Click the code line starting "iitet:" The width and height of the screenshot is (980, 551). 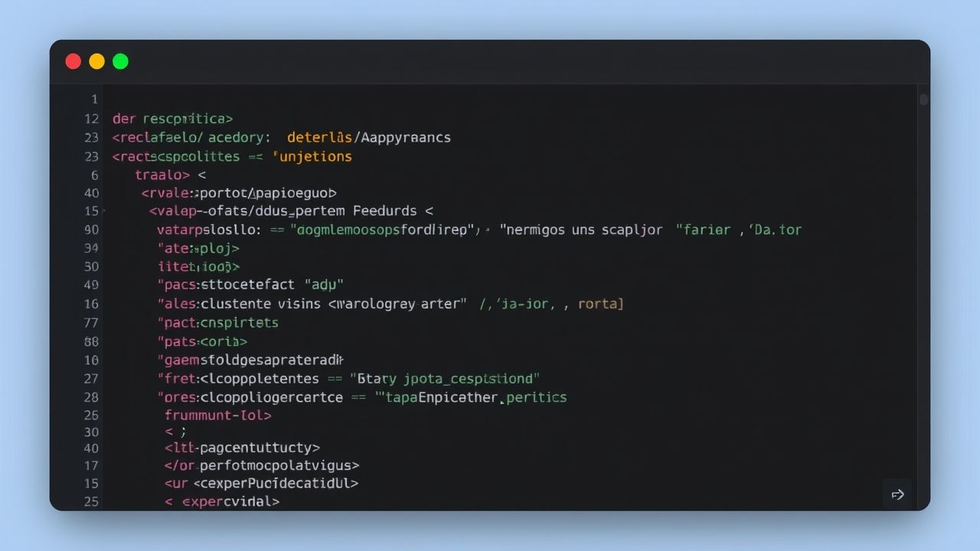pos(198,266)
